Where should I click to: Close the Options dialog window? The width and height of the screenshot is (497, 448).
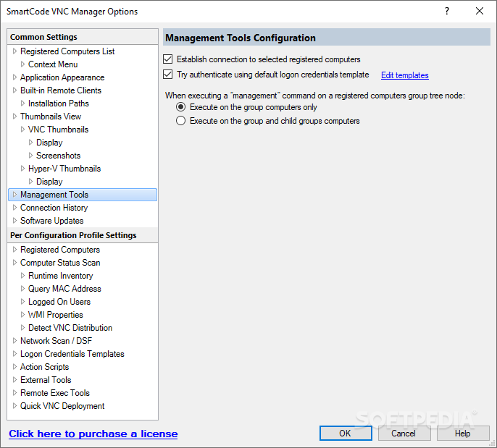click(x=480, y=11)
